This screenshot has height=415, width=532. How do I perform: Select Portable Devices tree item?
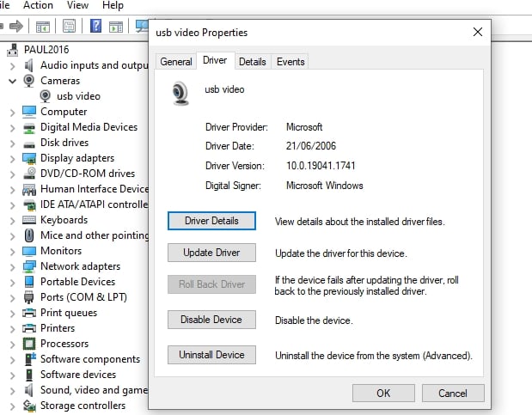pyautogui.click(x=77, y=282)
